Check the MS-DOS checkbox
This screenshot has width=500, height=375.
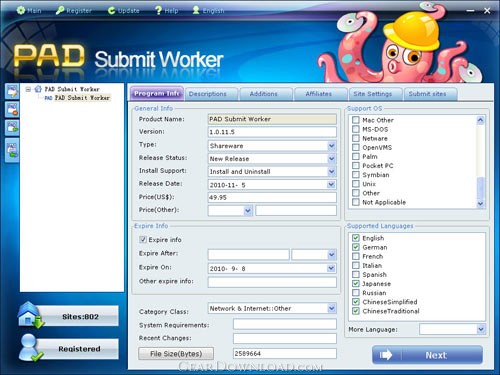356,129
